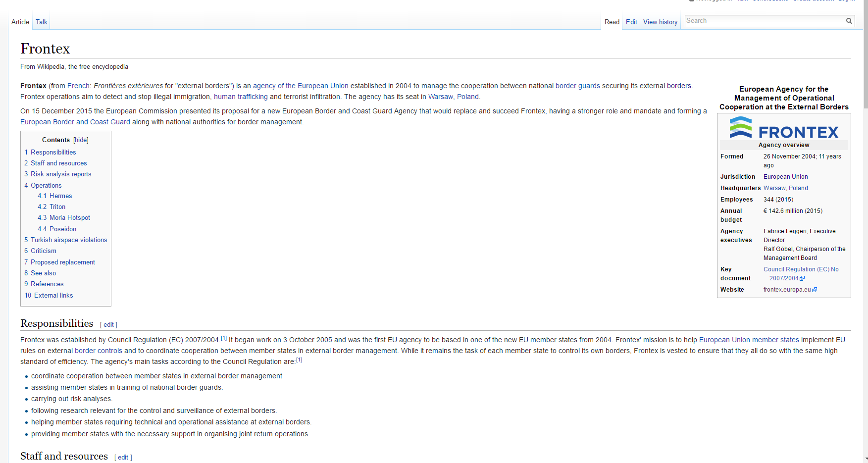
Task: Open Warsaw link in the infobox
Action: pyautogui.click(x=774, y=188)
